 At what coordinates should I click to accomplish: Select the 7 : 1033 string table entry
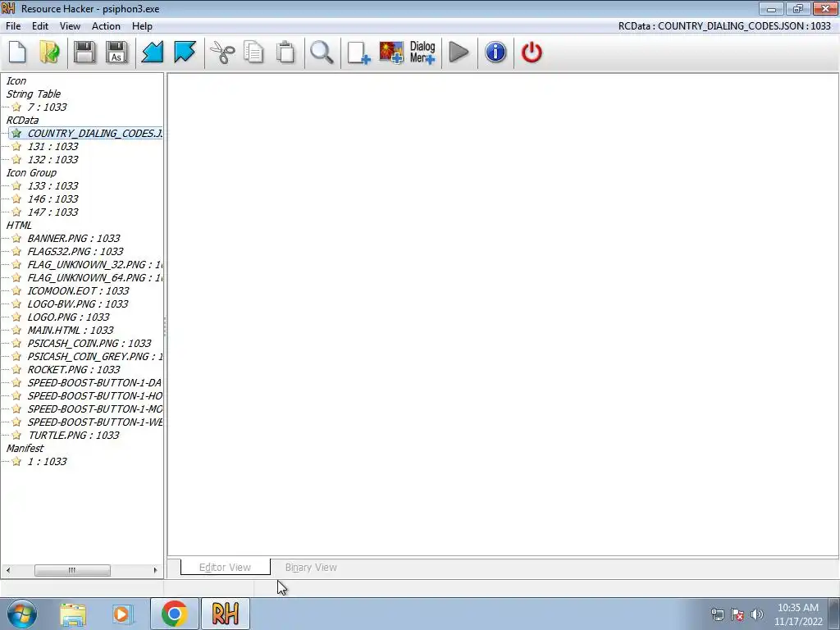coord(47,107)
